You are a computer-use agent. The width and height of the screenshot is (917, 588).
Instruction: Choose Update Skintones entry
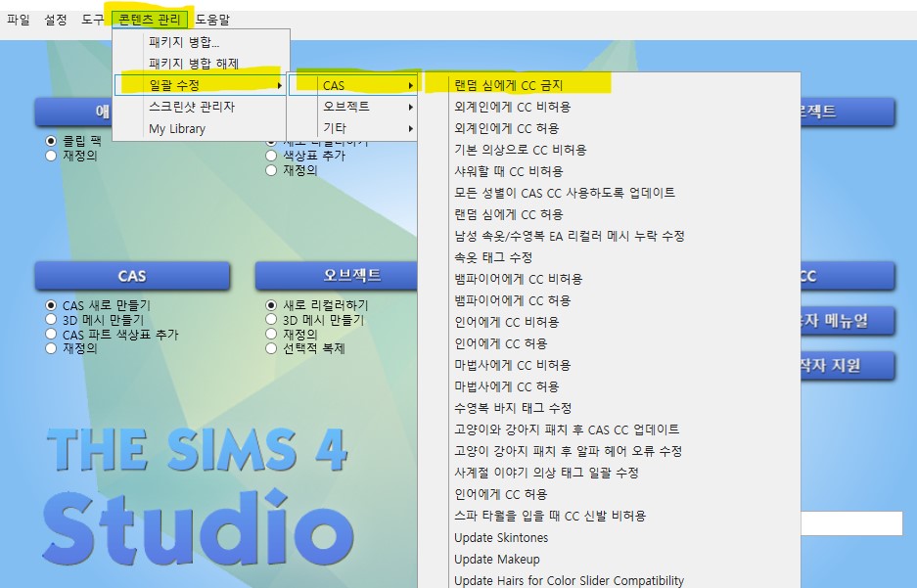click(x=609, y=538)
